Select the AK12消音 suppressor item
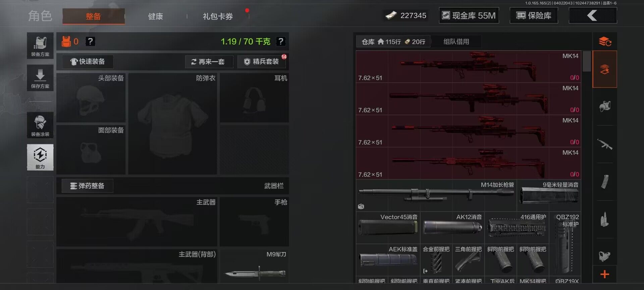The width and height of the screenshot is (644, 290). click(452, 228)
